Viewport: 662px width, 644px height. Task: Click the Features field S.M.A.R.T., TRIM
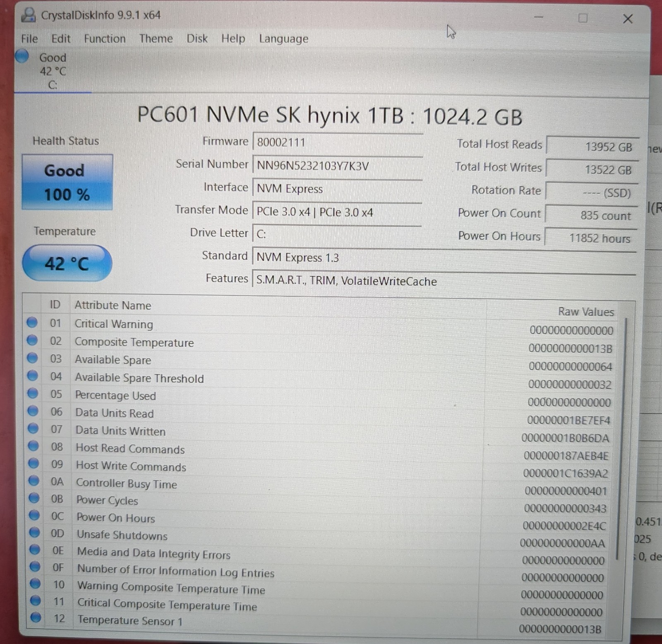tap(444, 281)
